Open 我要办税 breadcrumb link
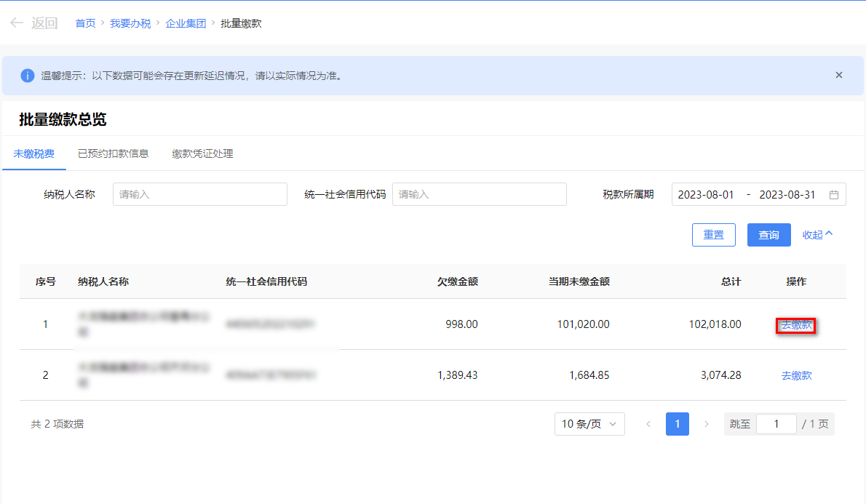866x504 pixels. click(130, 23)
